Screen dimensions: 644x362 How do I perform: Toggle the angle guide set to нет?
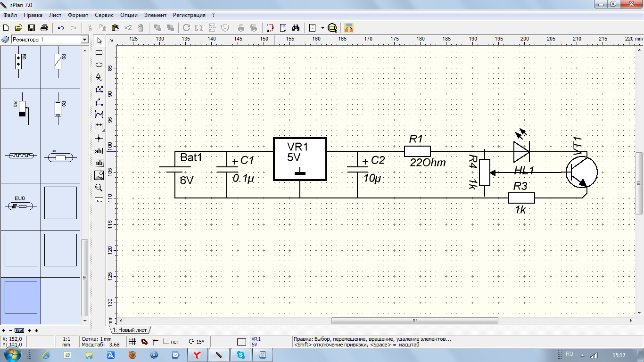[171, 342]
